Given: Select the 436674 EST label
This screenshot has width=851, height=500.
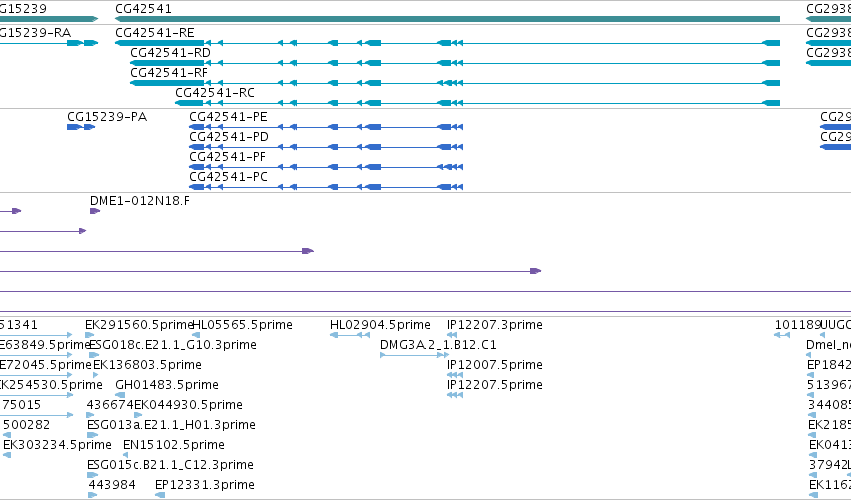Looking at the screenshot, I should click(x=110, y=405).
